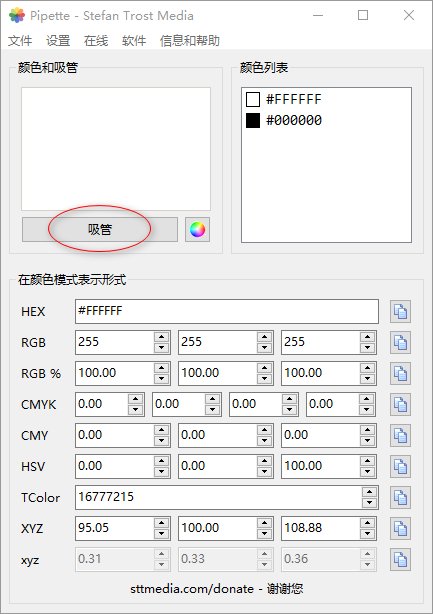Copy the XYZ values to clipboard
The height and width of the screenshot is (614, 433).
400,529
